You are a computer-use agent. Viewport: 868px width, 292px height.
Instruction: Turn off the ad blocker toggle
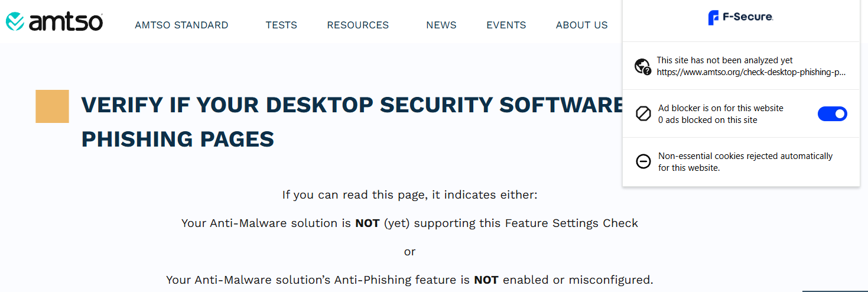(832, 114)
